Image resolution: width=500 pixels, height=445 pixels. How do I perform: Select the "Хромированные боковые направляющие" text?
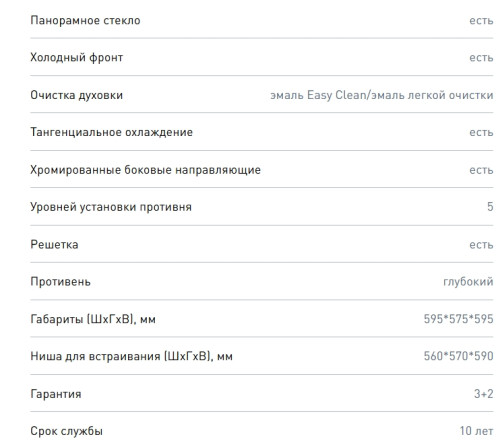point(146,170)
